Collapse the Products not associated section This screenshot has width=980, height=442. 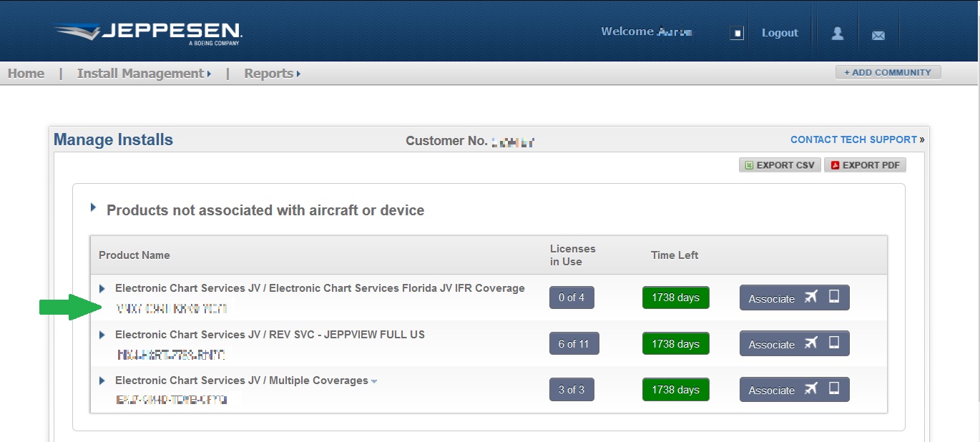coord(94,208)
